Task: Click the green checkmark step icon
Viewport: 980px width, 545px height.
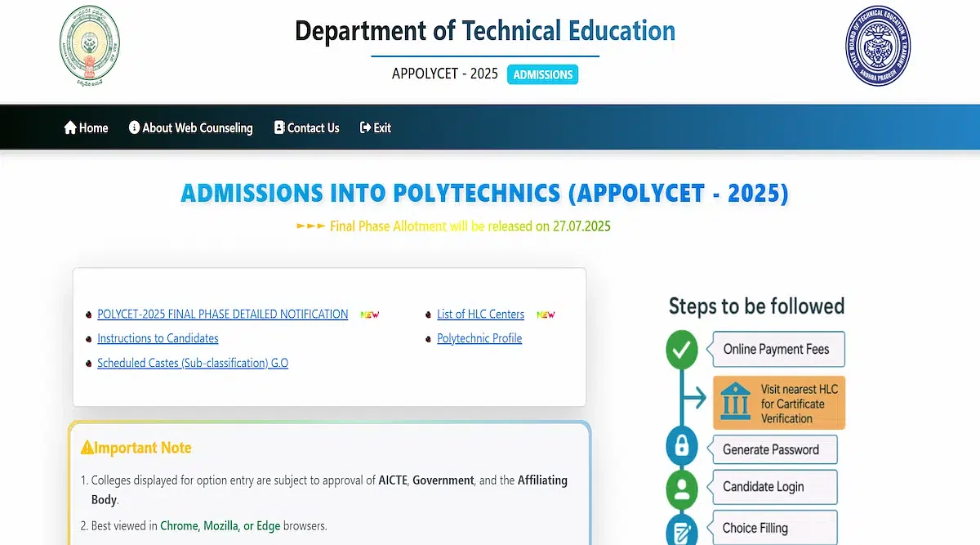Action: [681, 351]
